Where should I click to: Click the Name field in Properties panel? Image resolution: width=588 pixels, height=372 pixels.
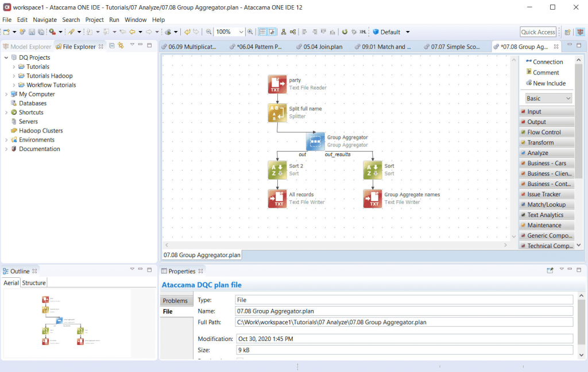pyautogui.click(x=402, y=311)
